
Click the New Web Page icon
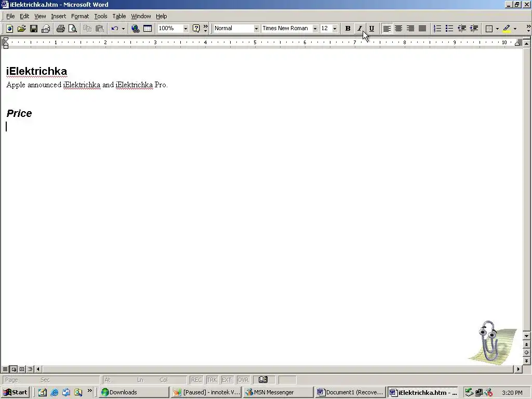9,29
